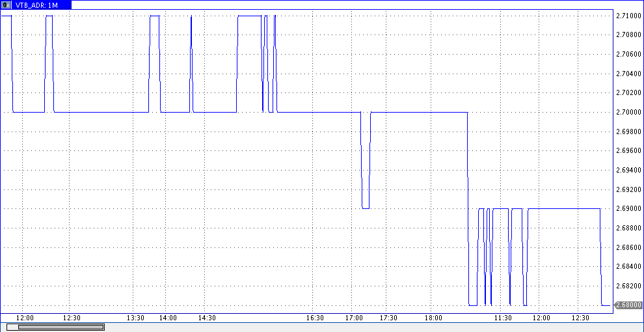Click the highlighted 2.68000 current price marker

click(628, 305)
